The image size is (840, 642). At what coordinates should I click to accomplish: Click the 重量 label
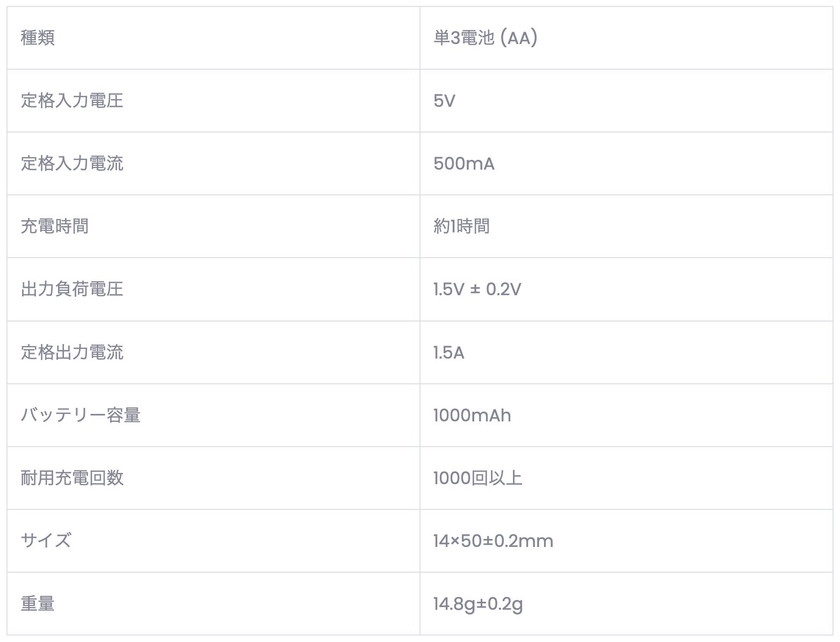[38, 603]
